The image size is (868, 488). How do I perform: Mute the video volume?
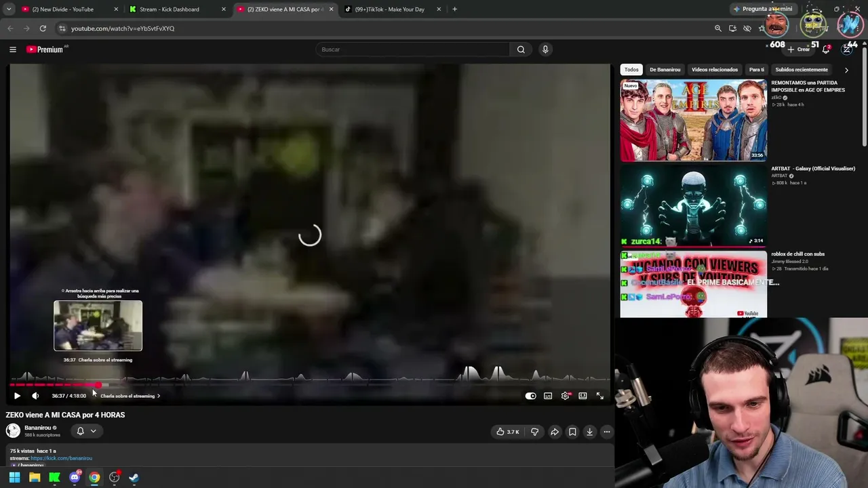click(35, 396)
